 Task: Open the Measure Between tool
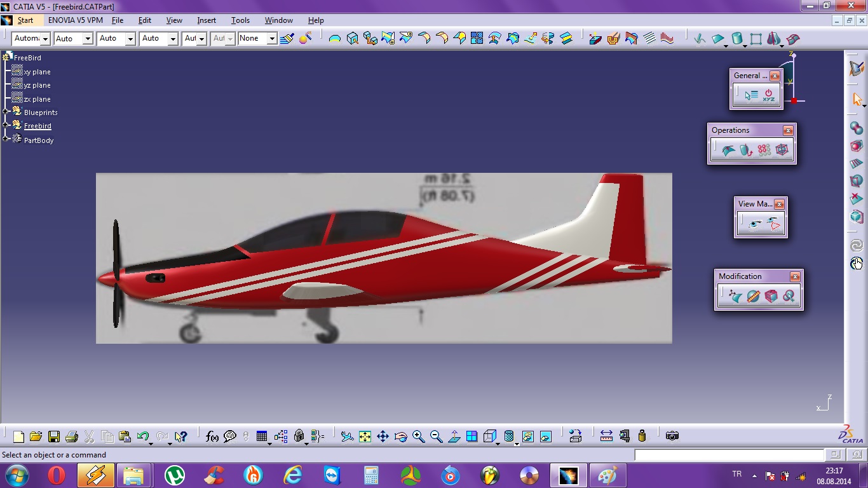coord(606,437)
